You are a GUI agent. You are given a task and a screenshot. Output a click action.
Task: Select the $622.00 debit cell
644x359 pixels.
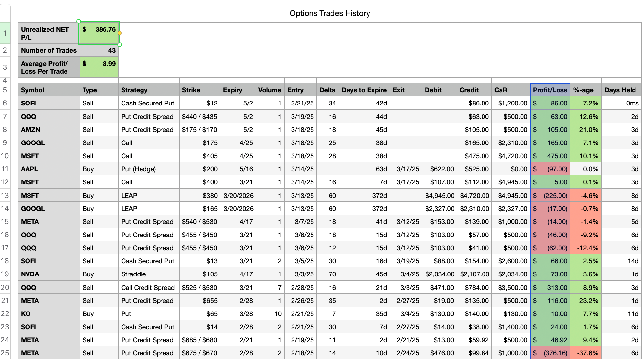coord(439,169)
